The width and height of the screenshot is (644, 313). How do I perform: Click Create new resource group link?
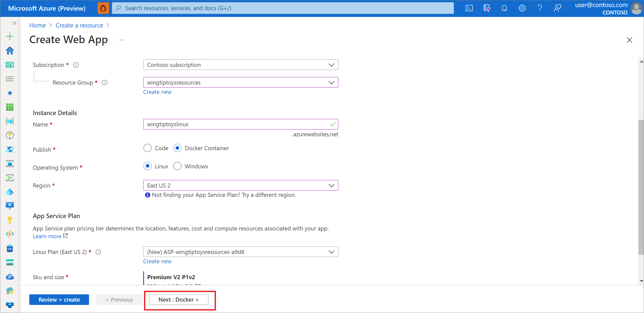point(157,92)
